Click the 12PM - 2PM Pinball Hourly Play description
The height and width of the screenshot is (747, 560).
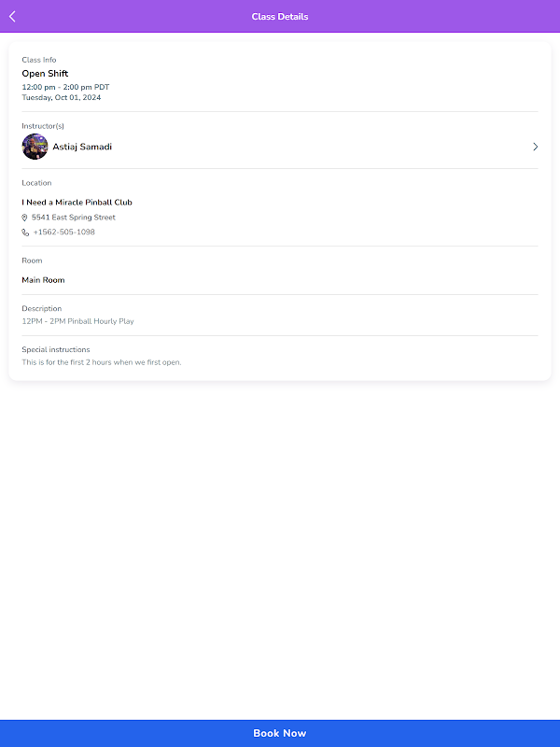[x=77, y=321]
